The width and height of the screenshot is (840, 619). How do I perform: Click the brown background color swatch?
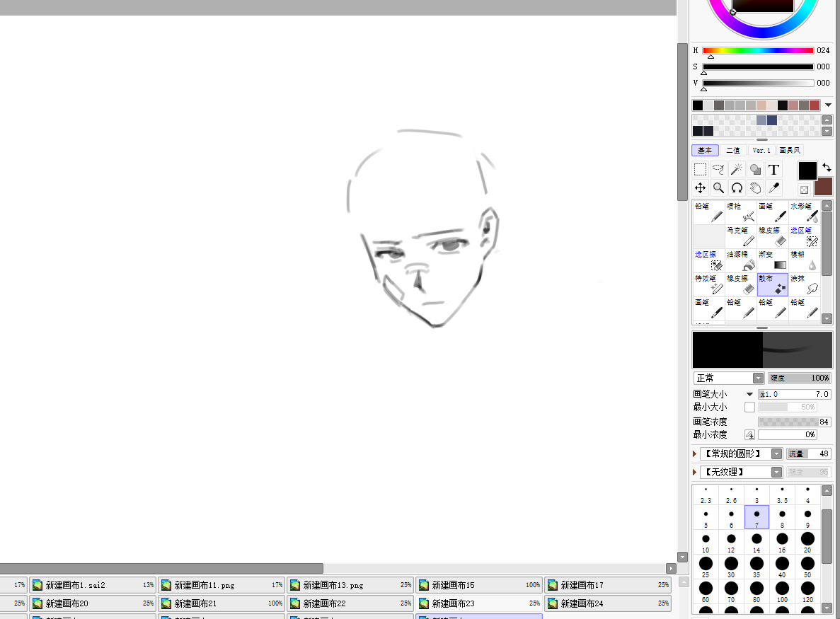(823, 187)
